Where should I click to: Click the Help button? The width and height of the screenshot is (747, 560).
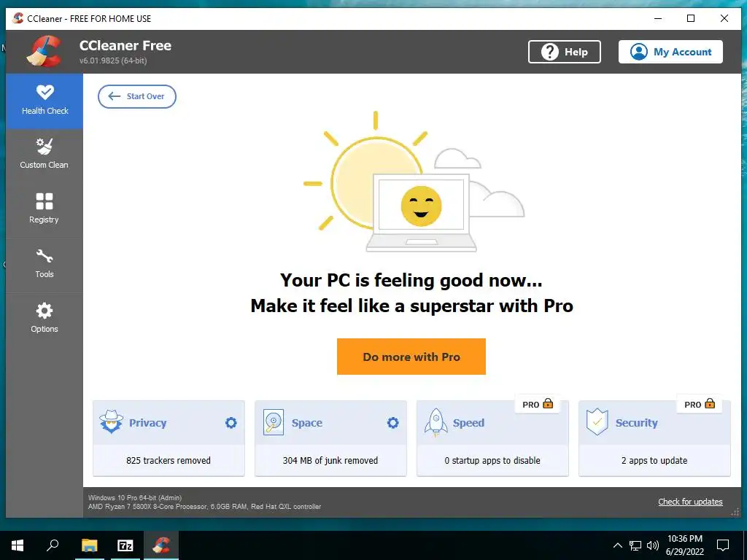(x=564, y=52)
